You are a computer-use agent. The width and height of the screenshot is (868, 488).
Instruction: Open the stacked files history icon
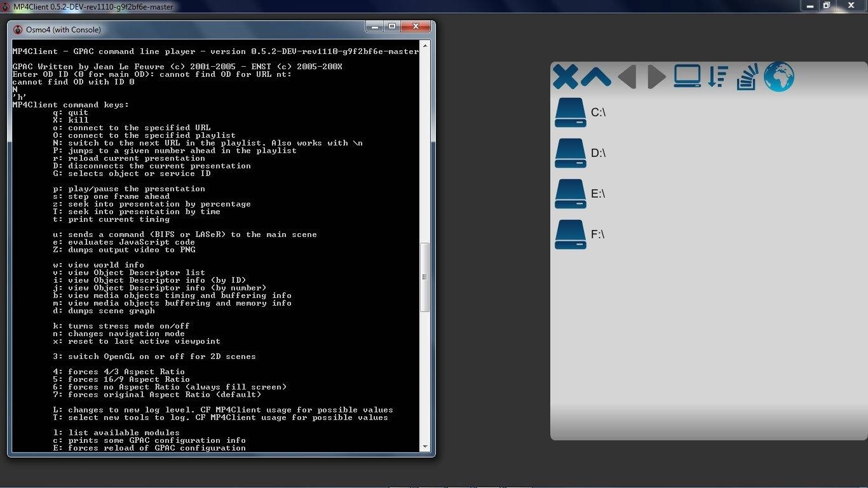point(747,77)
